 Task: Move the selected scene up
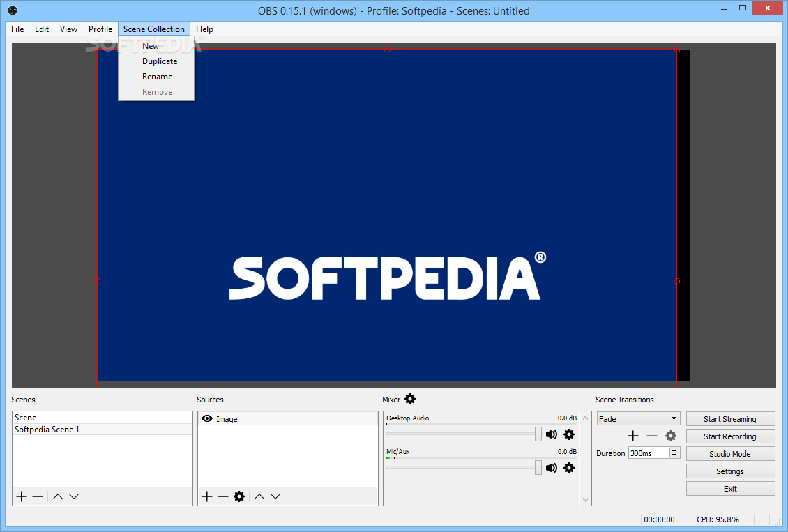coord(57,496)
